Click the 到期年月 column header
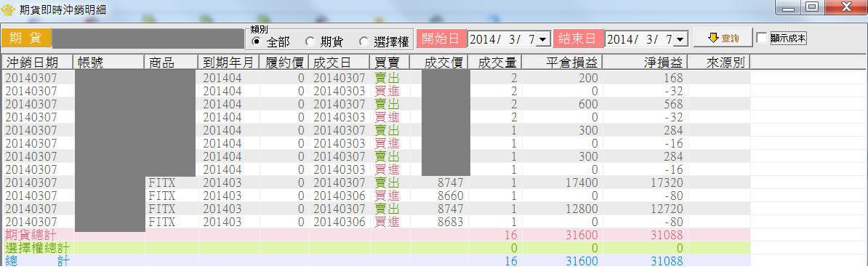 pos(228,62)
